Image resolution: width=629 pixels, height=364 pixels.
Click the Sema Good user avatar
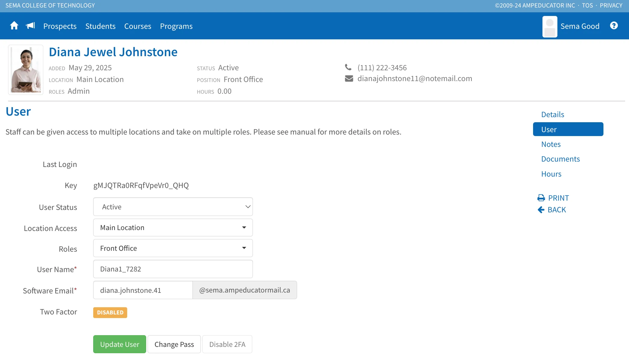[x=550, y=27]
